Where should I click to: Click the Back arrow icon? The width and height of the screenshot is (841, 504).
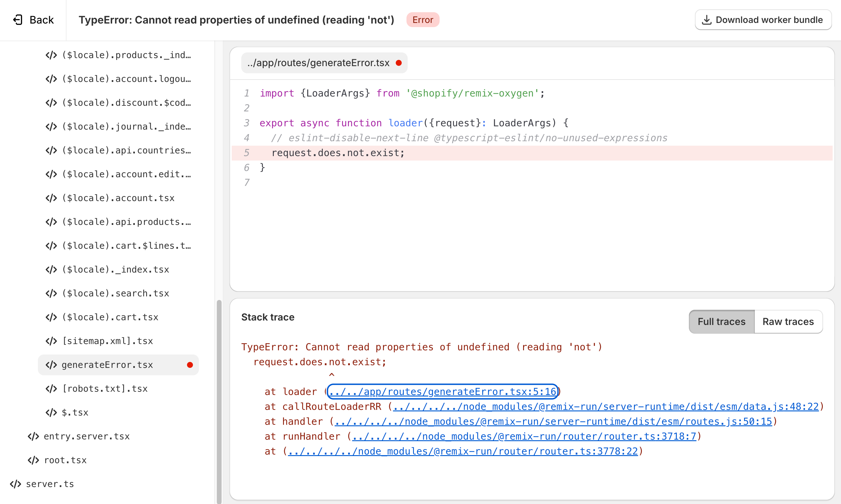click(18, 20)
